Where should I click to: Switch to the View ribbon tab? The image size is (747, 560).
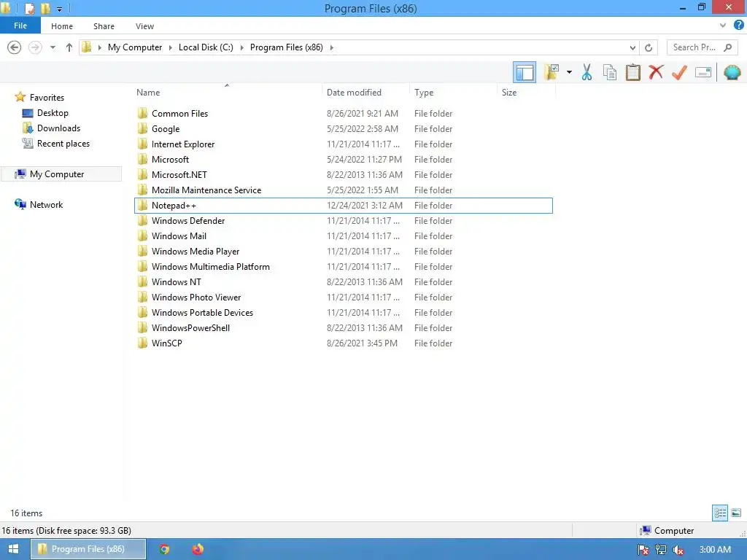[145, 26]
